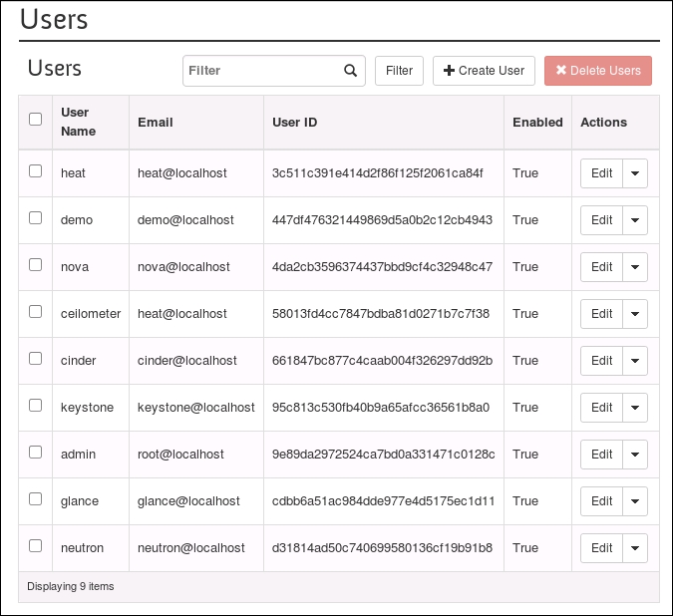This screenshot has height=616, width=673.
Task: Click the X icon on Delete Users
Action: click(x=561, y=71)
